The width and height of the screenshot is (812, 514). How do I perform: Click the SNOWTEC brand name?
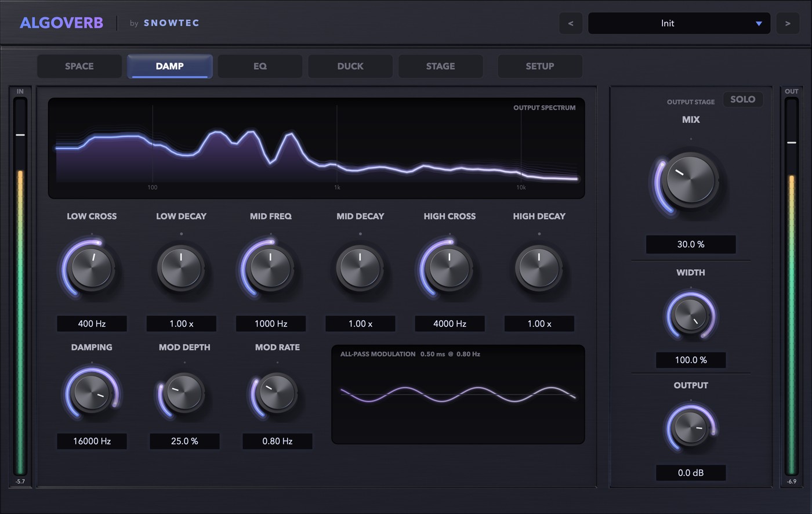[172, 23]
